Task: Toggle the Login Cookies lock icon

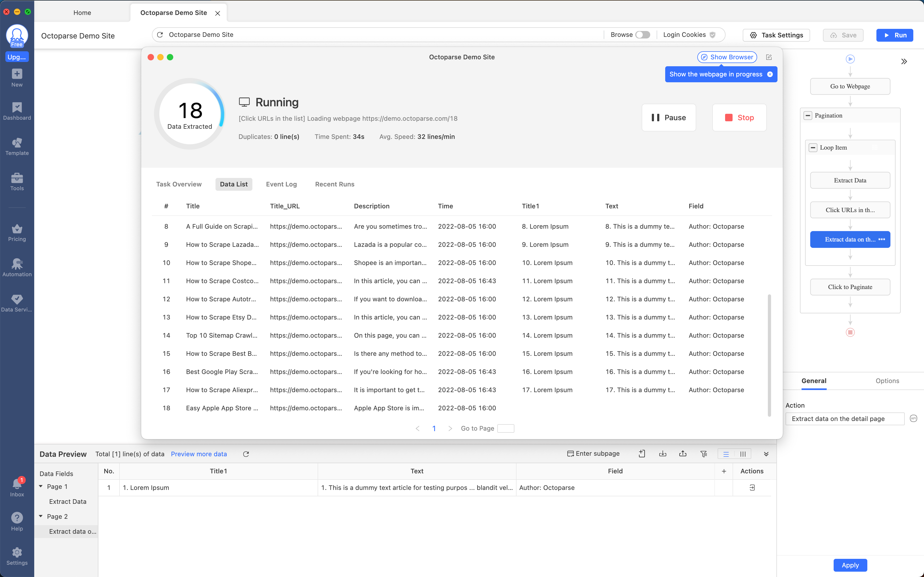Action: (x=713, y=34)
